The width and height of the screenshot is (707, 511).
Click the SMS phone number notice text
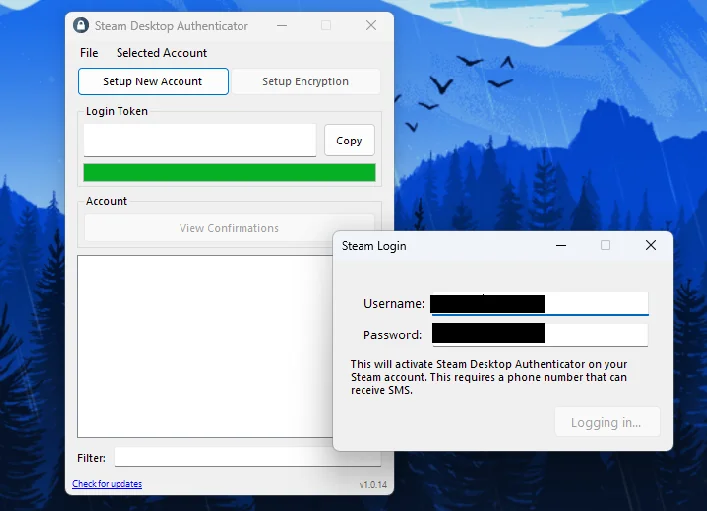point(489,377)
